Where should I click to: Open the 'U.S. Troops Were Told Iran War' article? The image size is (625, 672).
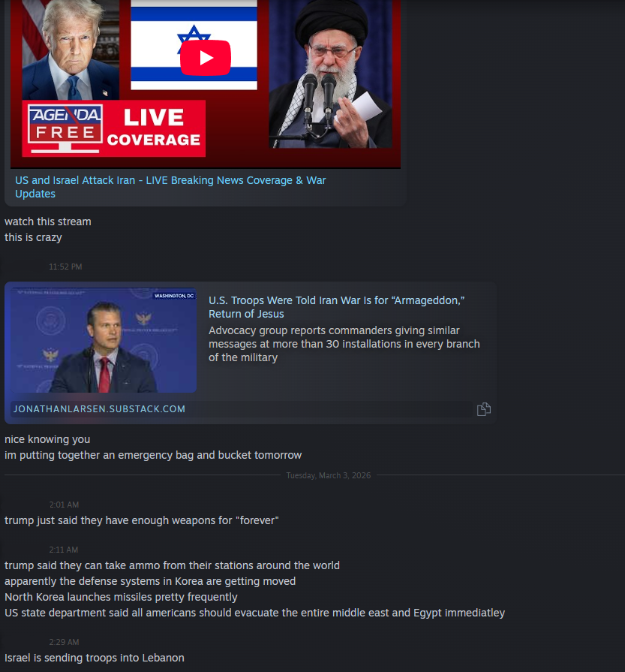[x=336, y=307]
